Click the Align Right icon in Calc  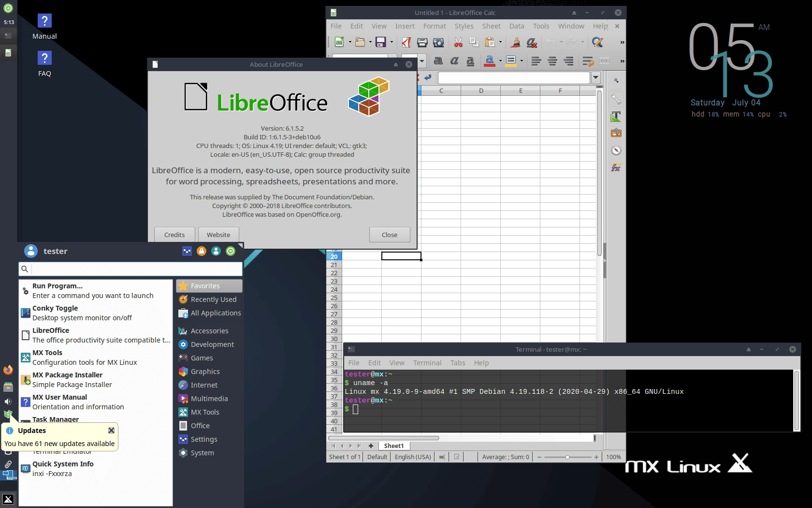[568, 61]
